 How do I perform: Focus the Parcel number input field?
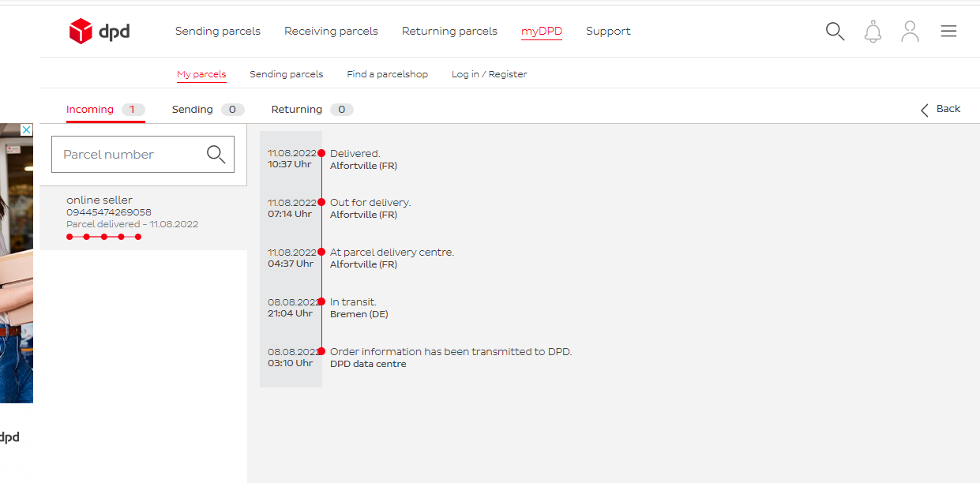pos(126,155)
